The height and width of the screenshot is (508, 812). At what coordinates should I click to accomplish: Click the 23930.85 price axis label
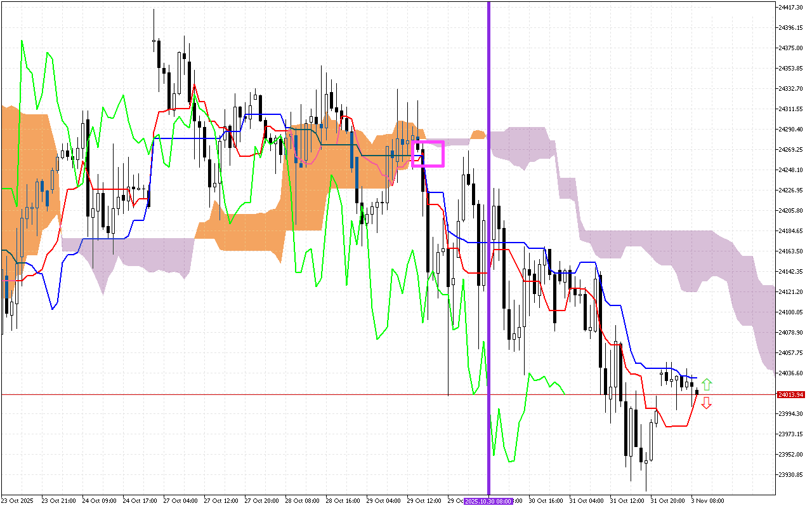[790, 475]
